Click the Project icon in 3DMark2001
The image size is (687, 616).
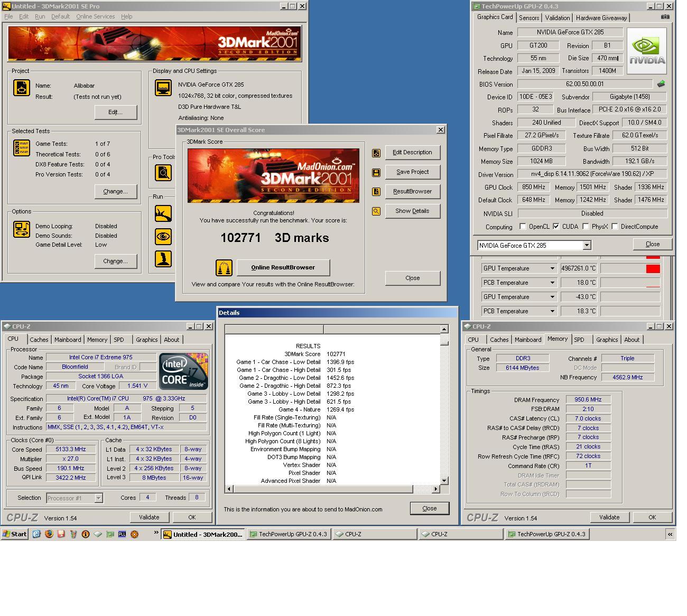[x=21, y=88]
